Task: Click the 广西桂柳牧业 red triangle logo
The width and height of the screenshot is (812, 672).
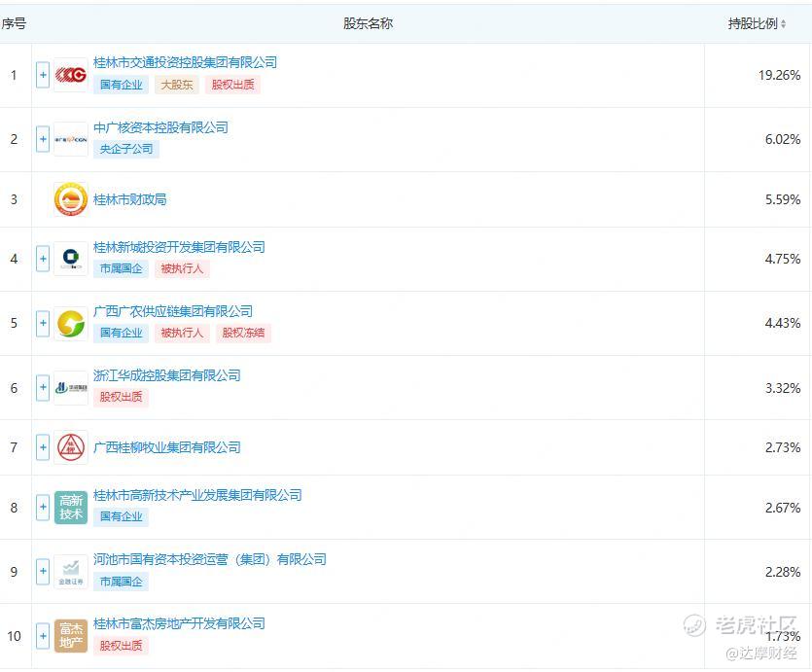Action: [71, 447]
